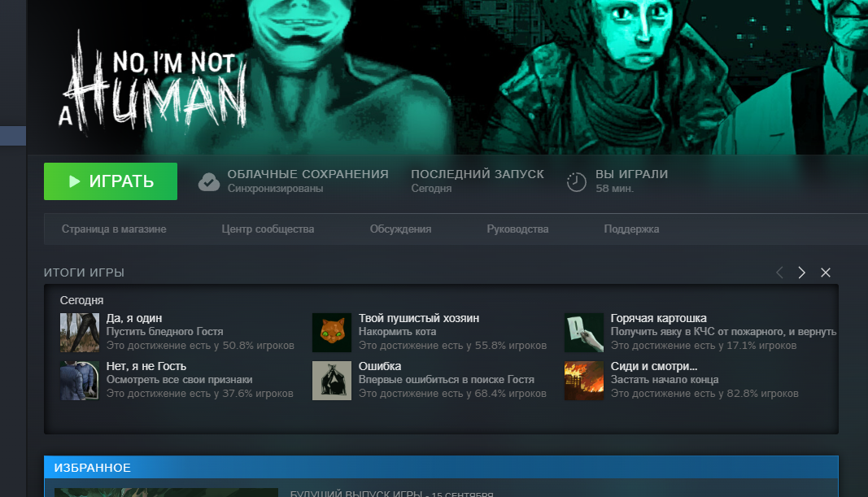Click the playtime clock icon
The height and width of the screenshot is (497, 868).
[576, 181]
